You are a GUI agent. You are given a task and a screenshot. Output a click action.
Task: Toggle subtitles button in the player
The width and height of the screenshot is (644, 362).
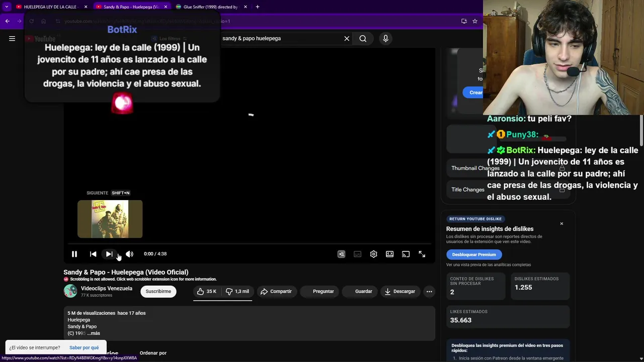click(357, 254)
